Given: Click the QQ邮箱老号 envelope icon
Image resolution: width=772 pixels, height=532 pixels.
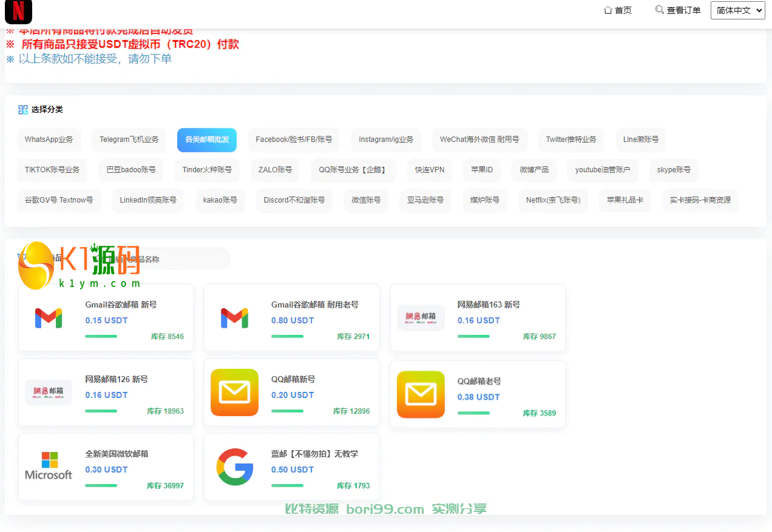Looking at the screenshot, I should click(421, 394).
